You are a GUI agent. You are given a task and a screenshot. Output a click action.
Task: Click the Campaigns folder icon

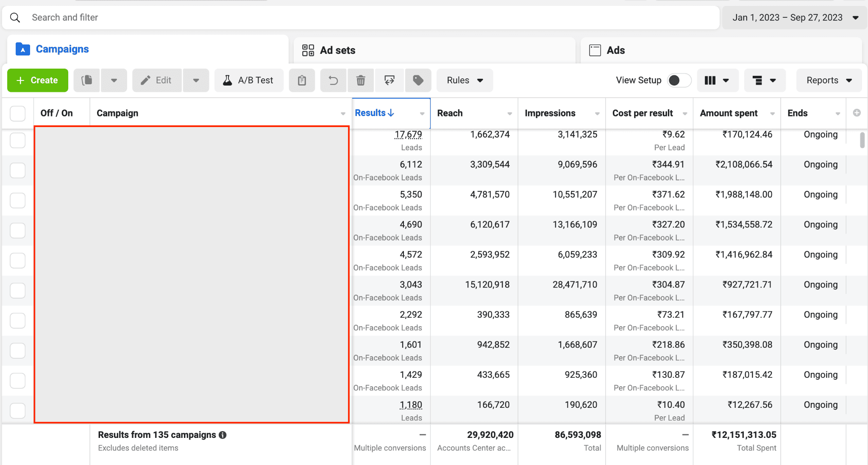23,49
